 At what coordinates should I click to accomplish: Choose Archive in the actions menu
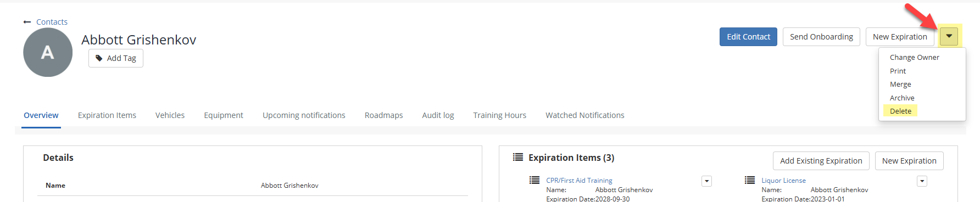pyautogui.click(x=902, y=98)
